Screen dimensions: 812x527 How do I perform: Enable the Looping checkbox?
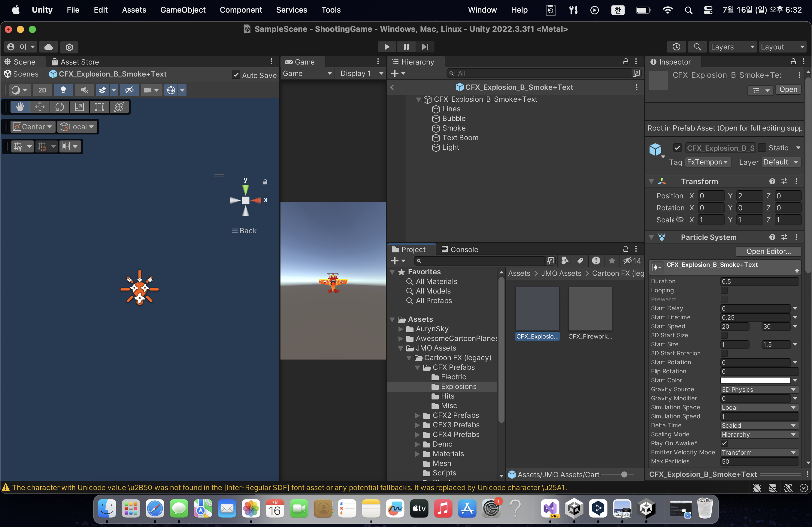click(724, 290)
